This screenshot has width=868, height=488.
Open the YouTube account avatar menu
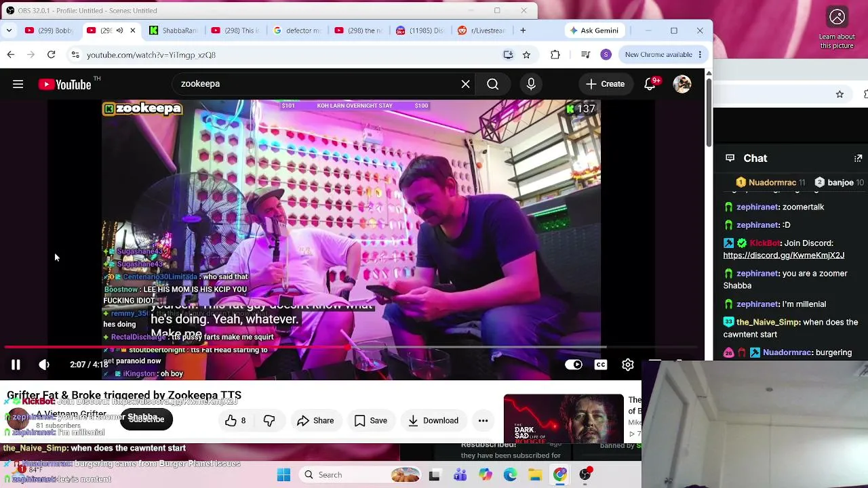point(682,84)
